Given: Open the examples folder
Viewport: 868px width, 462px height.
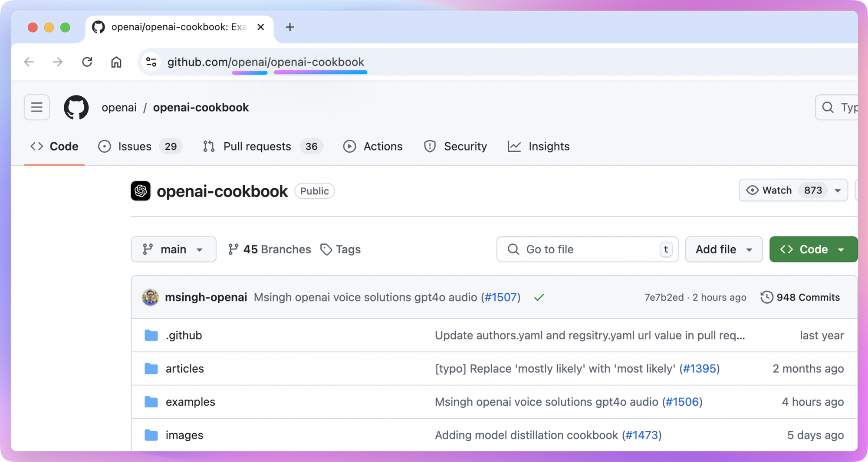Looking at the screenshot, I should point(191,402).
